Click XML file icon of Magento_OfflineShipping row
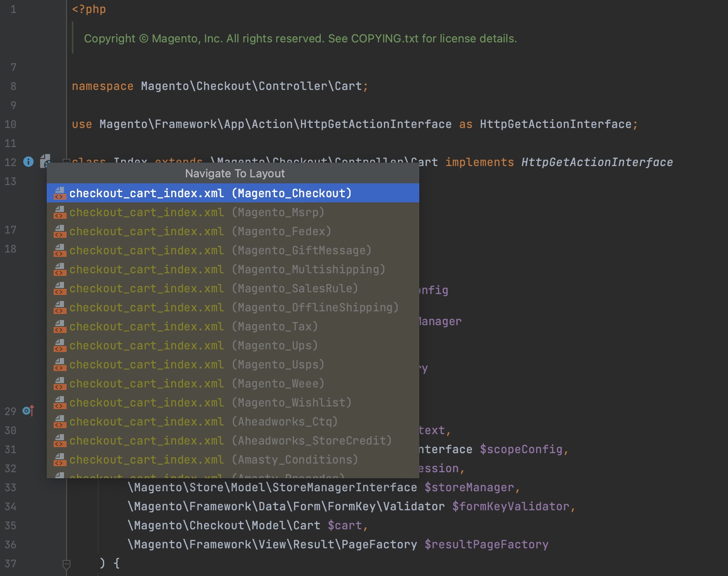 [x=60, y=307]
